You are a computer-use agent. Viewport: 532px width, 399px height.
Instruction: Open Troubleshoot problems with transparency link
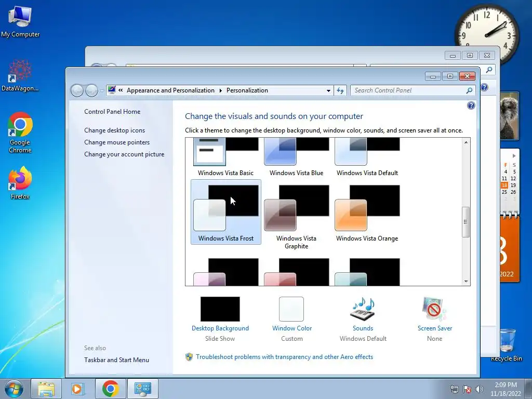pos(284,357)
